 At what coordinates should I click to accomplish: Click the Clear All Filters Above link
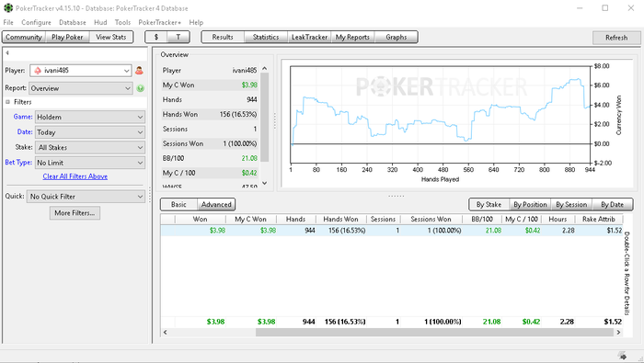(x=75, y=176)
